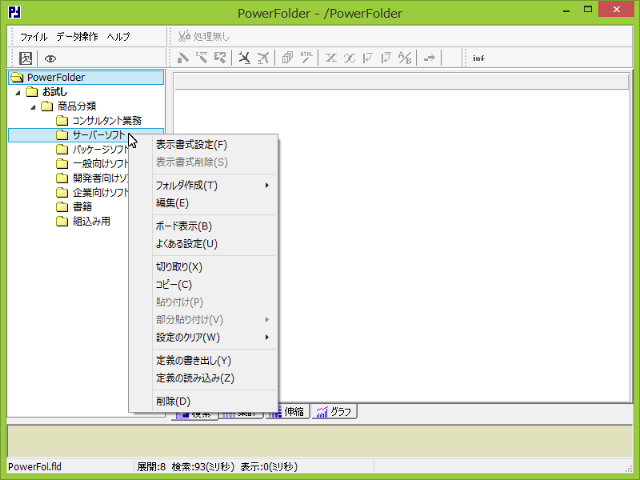Choose 表示書式設定(F) from context menu
The image size is (640, 480).
[215, 145]
